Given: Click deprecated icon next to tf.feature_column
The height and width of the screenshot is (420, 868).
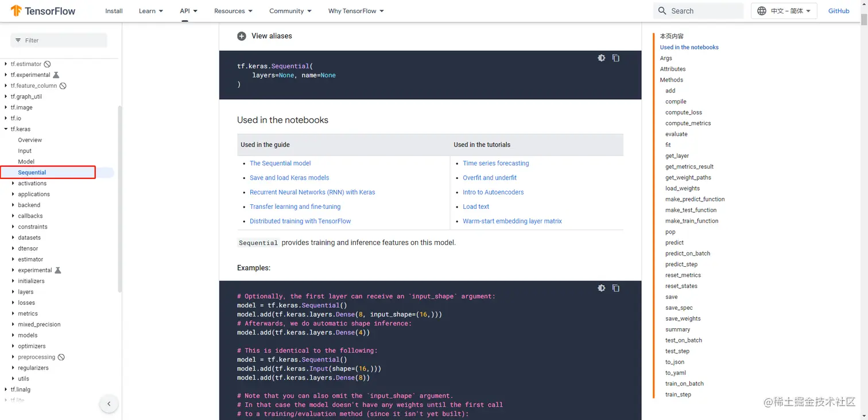Looking at the screenshot, I should click(63, 86).
